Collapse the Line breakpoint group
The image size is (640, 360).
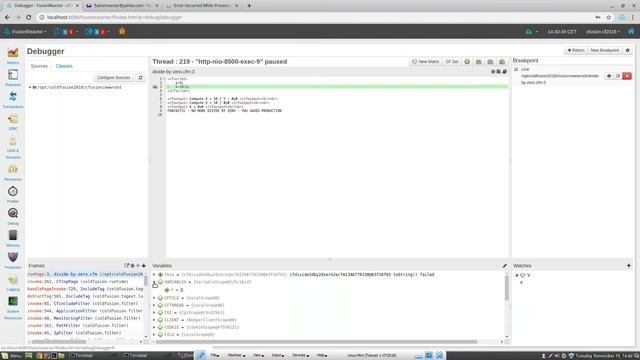tap(516, 69)
